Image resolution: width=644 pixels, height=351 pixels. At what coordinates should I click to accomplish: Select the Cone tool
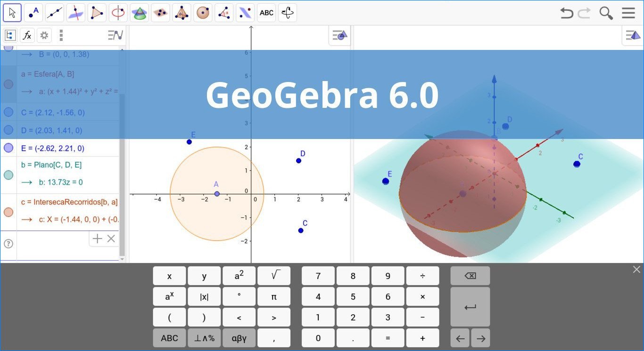tap(139, 13)
